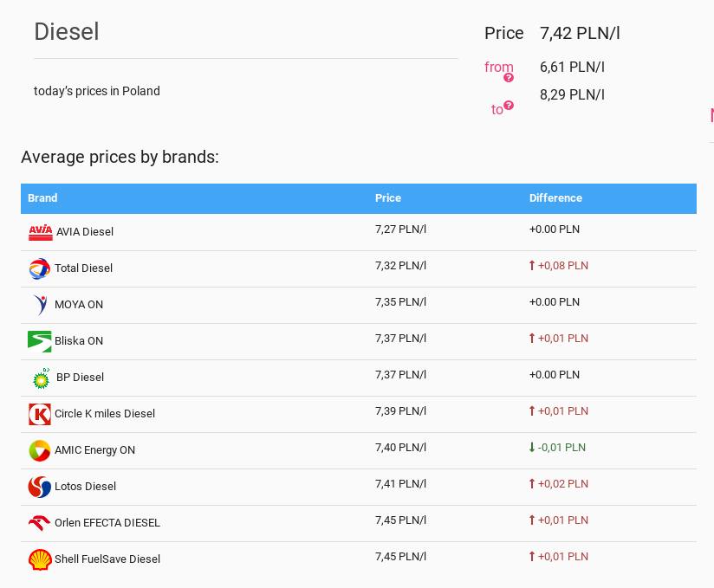
Task: Click the Orlen eagle logo
Action: [40, 523]
